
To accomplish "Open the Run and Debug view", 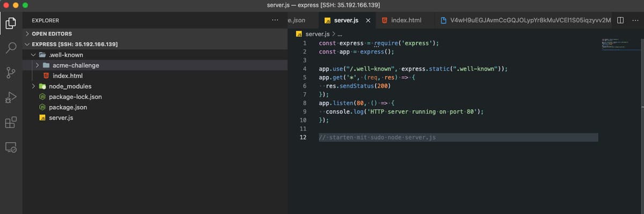I will coord(11,97).
